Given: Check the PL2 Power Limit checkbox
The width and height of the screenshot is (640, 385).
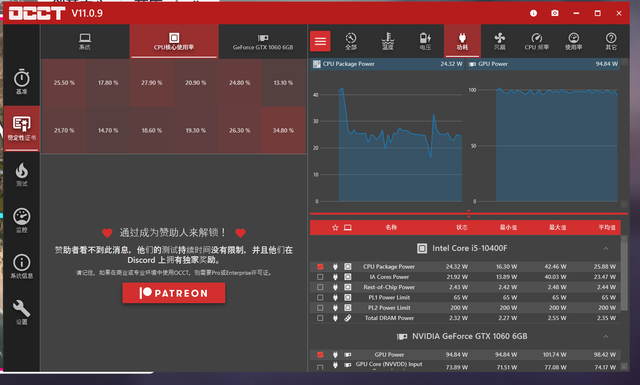Looking at the screenshot, I should click(x=320, y=307).
